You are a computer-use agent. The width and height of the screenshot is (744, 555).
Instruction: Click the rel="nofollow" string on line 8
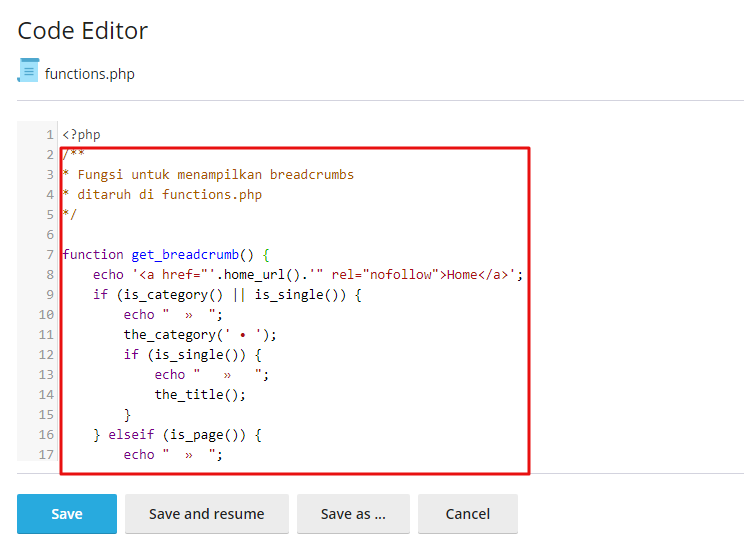[x=385, y=275]
